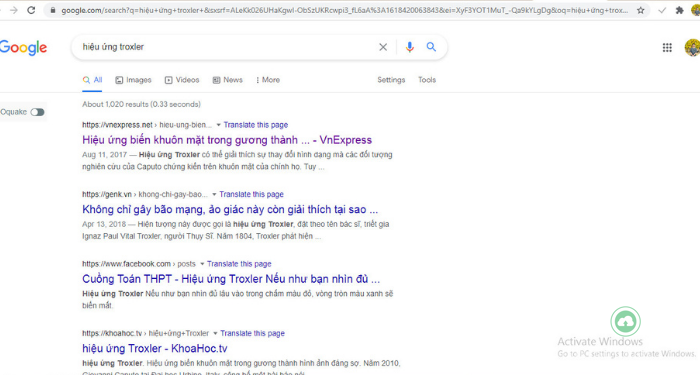Select the All results tab
Image resolution: width=700 pixels, height=375 pixels.
click(92, 80)
